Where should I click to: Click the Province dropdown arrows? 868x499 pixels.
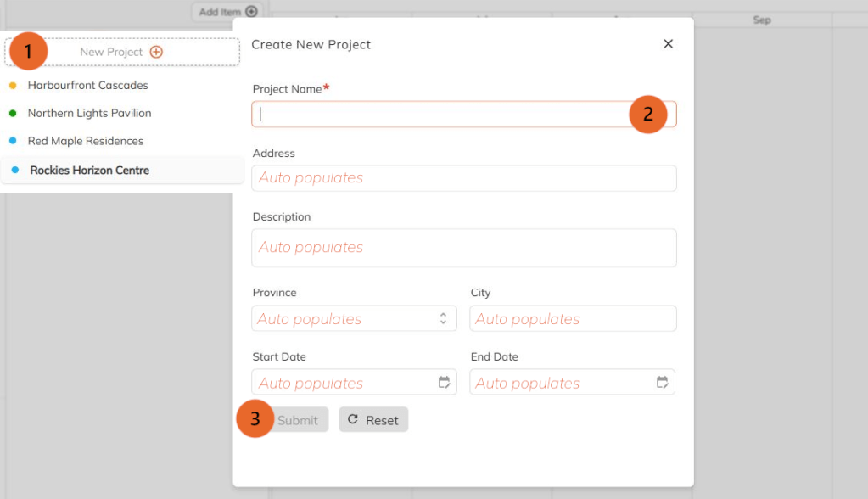coord(443,318)
